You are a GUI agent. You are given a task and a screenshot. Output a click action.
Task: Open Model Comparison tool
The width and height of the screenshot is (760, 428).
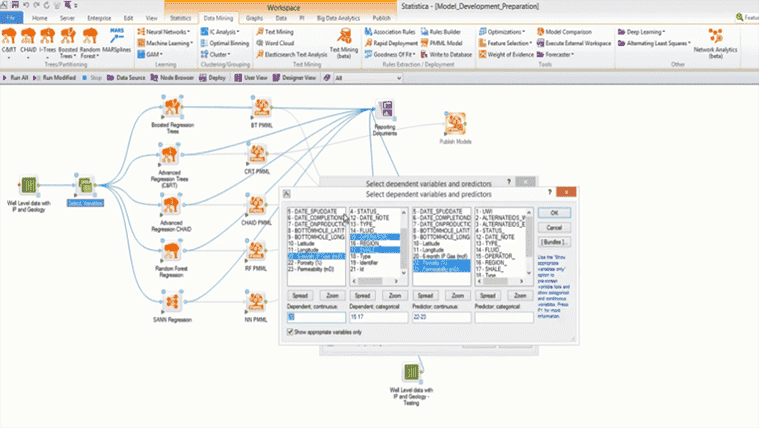click(x=564, y=32)
